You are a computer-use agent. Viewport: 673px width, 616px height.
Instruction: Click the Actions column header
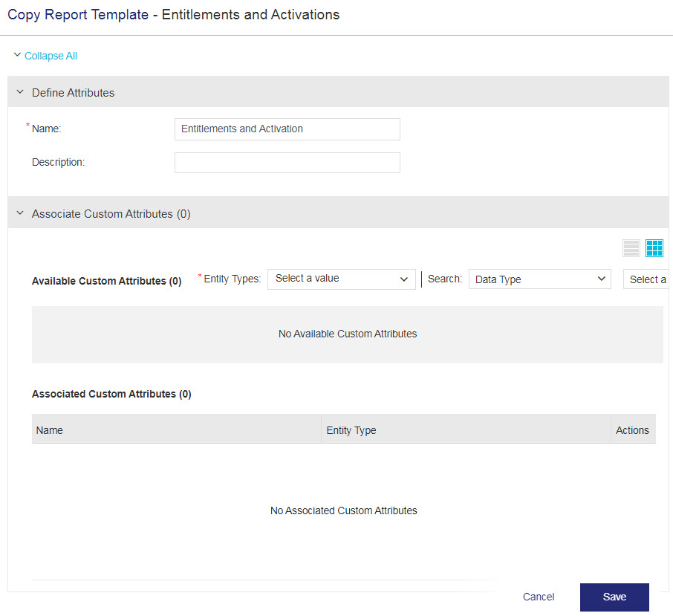coord(632,429)
